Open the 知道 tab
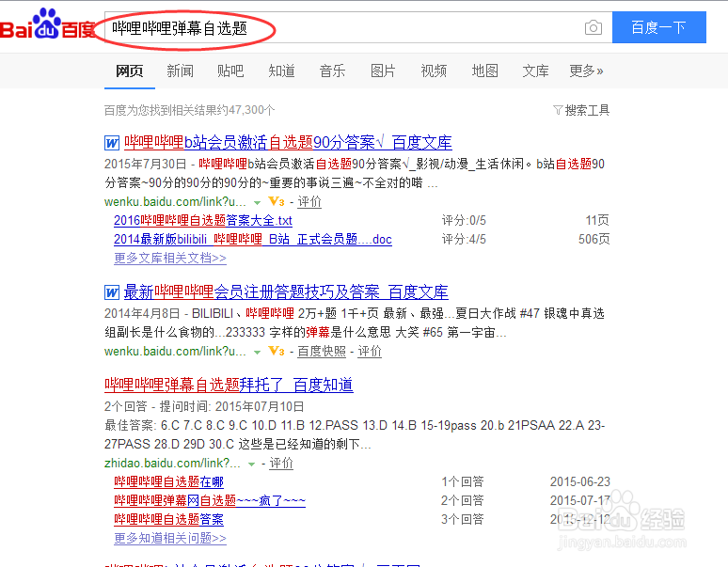 [x=281, y=71]
